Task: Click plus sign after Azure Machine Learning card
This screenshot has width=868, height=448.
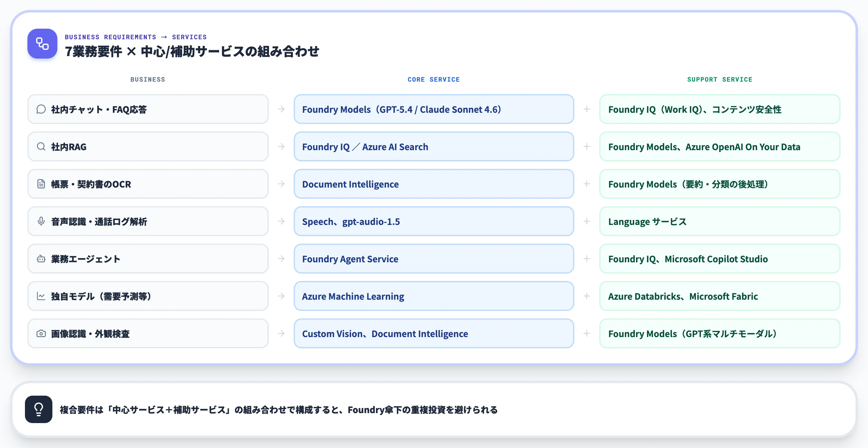Action: (587, 296)
